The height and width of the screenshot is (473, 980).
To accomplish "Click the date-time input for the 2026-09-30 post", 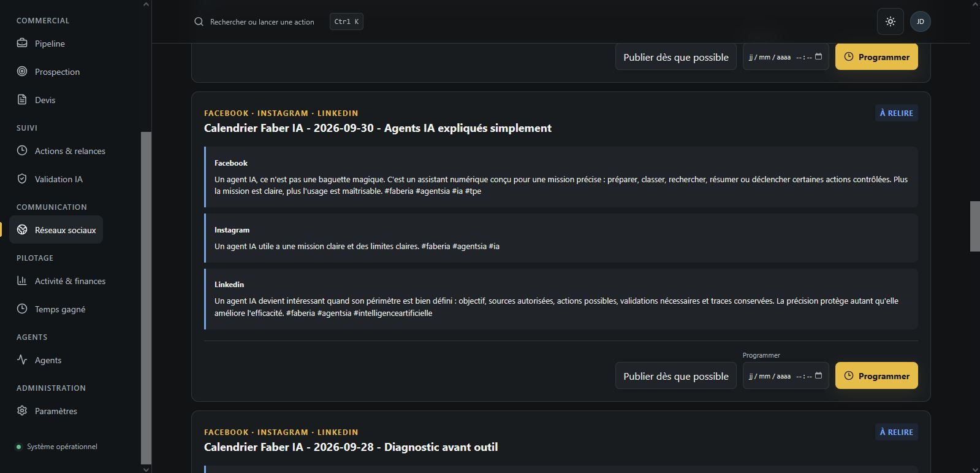I will (x=786, y=375).
